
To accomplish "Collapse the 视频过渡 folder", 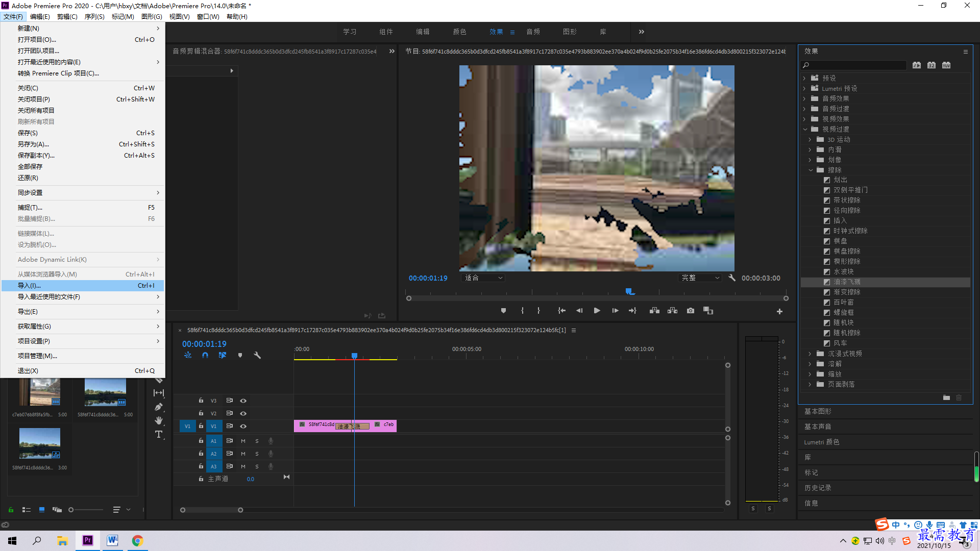I will pos(805,129).
